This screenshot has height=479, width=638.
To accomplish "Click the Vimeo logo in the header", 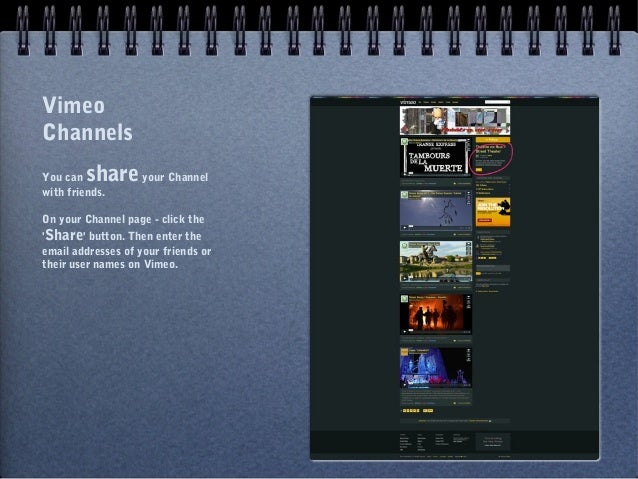I will tap(408, 102).
